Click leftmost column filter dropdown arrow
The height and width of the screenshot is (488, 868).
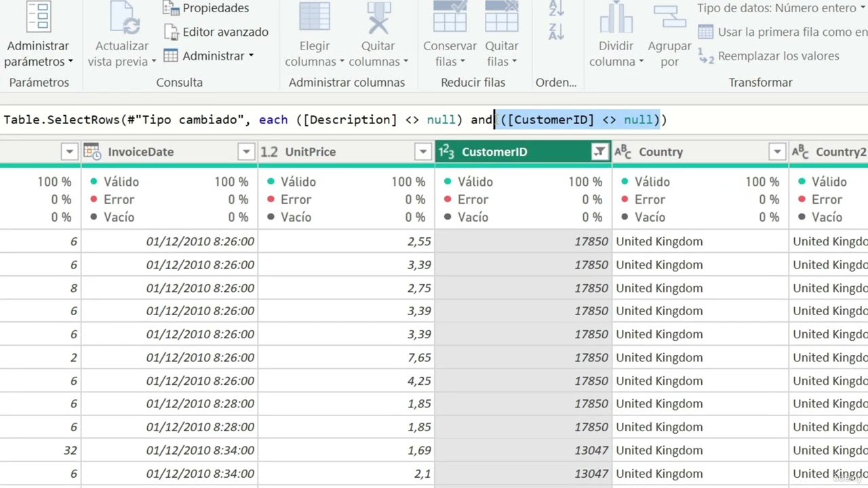pyautogui.click(x=69, y=152)
